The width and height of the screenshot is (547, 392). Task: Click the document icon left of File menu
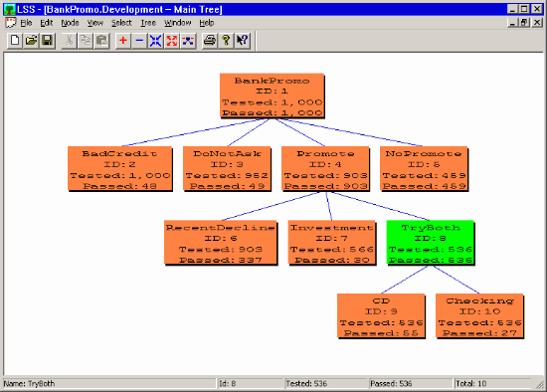click(11, 23)
